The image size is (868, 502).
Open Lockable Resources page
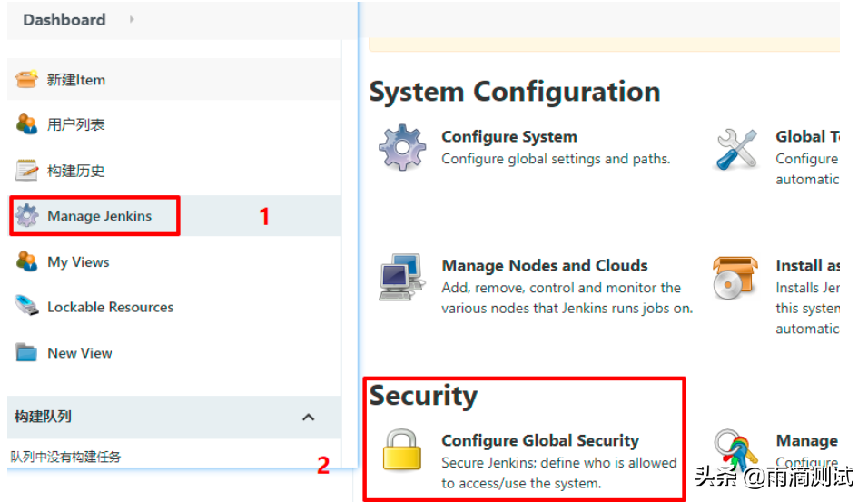110,307
